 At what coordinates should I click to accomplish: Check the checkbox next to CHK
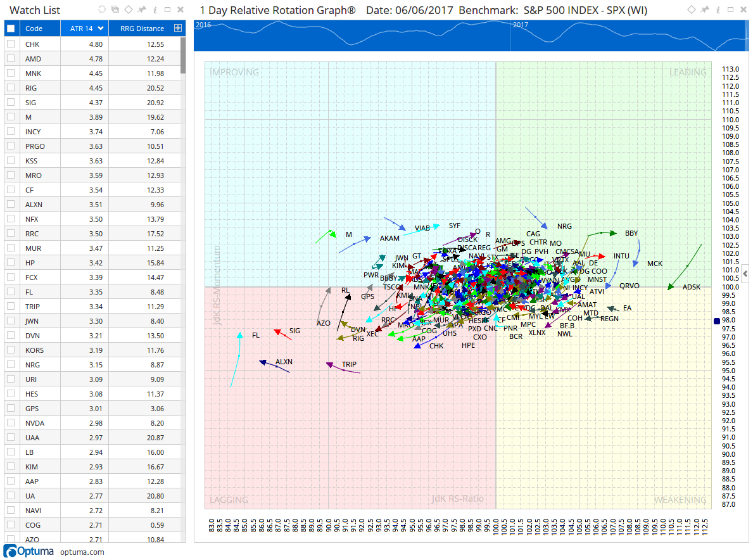click(10, 43)
